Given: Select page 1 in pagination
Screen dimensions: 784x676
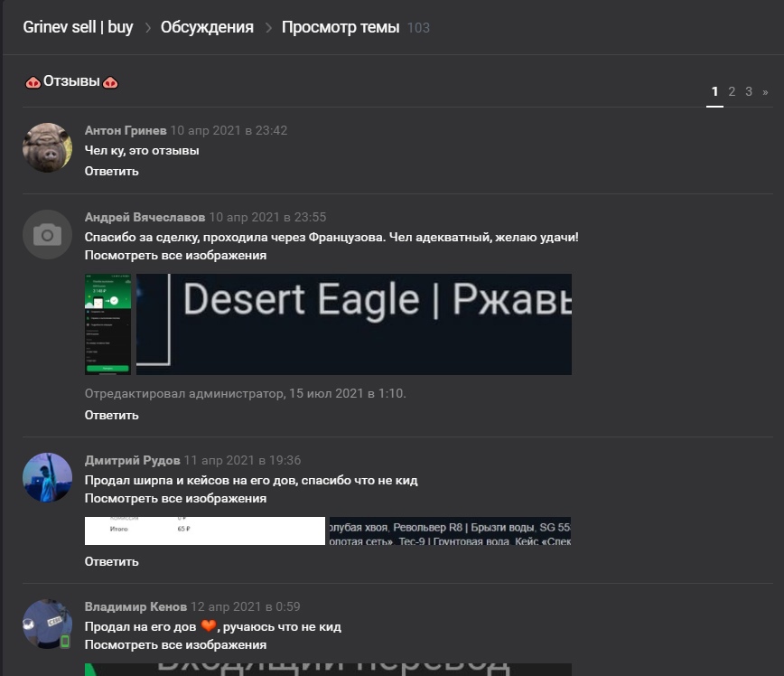Looking at the screenshot, I should click(x=714, y=91).
